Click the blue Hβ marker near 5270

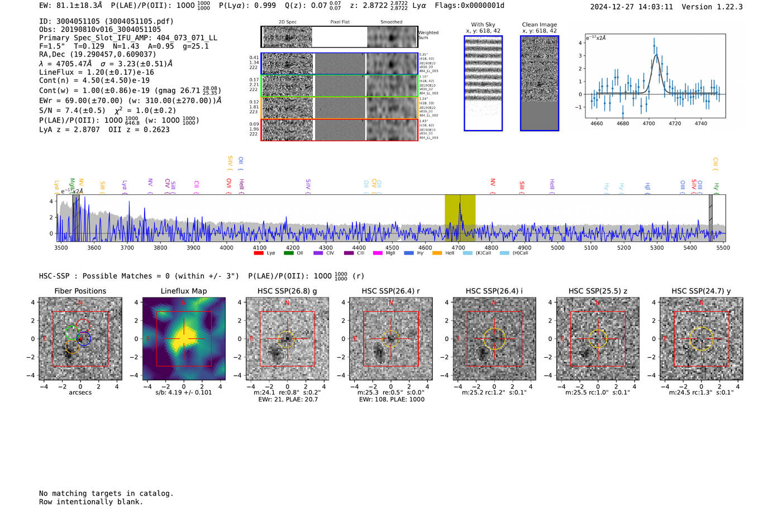tap(647, 188)
